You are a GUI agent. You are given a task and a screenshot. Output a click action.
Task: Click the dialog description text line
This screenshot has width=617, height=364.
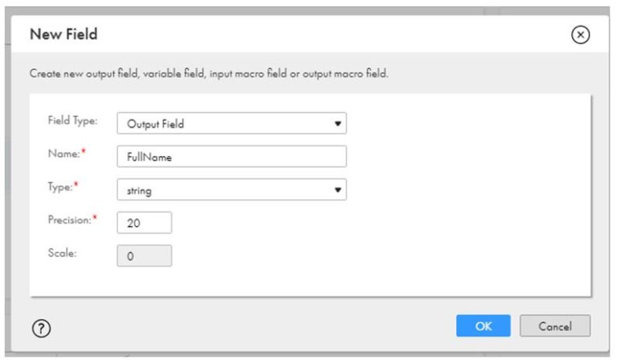tap(209, 73)
